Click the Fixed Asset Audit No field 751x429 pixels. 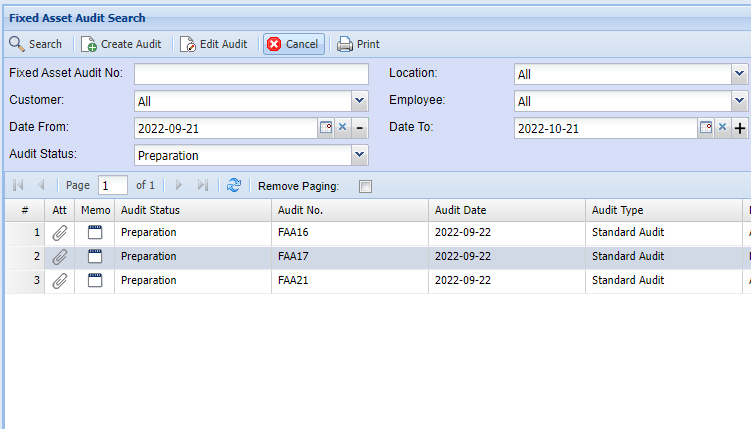(251, 74)
